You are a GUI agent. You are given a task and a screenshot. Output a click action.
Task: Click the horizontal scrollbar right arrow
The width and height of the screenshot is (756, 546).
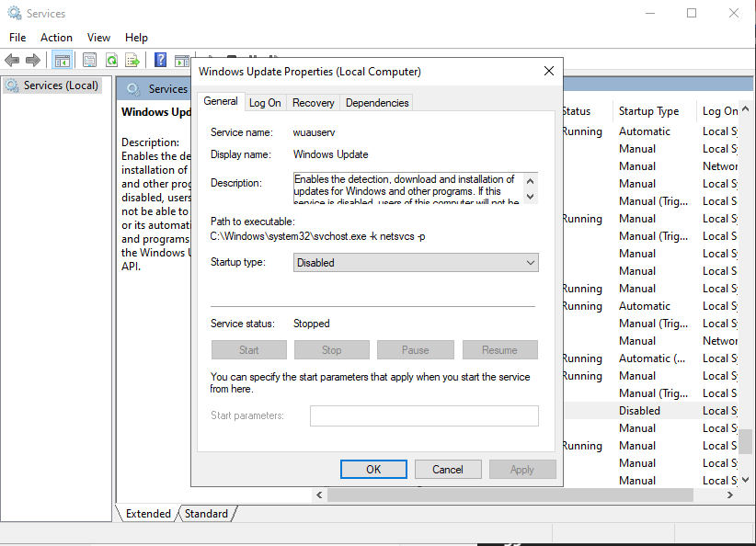click(730, 495)
